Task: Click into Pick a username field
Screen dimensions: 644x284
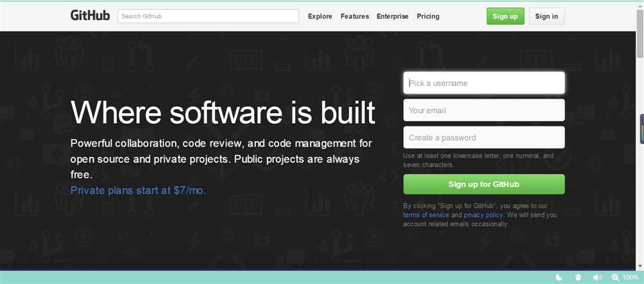Action: 484,83
